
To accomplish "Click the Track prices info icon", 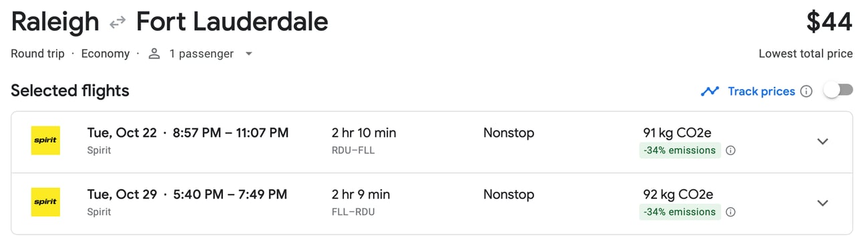I will pos(806,91).
